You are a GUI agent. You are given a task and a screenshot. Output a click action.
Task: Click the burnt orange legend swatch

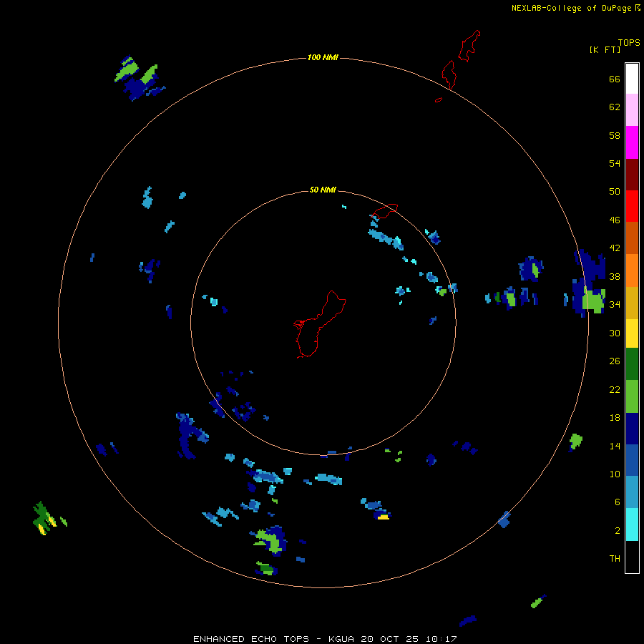pos(632,238)
